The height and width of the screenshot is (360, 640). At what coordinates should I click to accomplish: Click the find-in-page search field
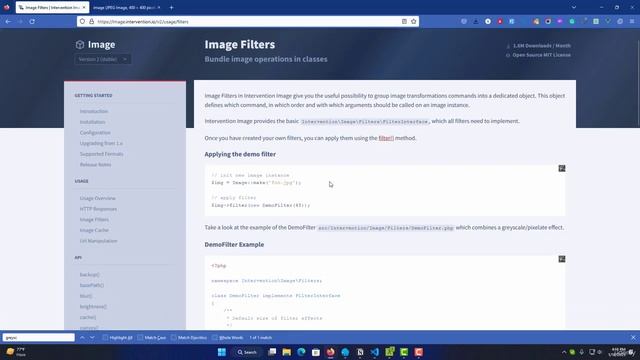point(39,338)
